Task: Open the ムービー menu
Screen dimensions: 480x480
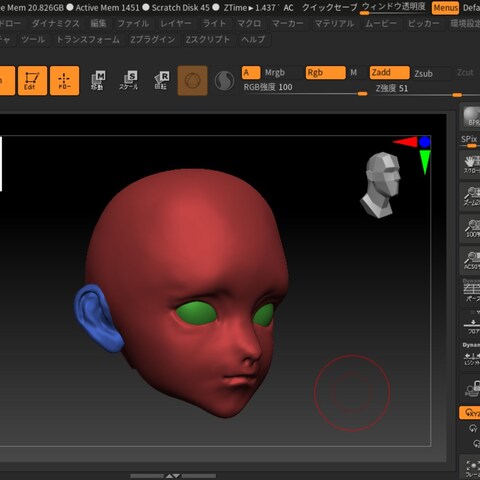Action: pyautogui.click(x=381, y=24)
